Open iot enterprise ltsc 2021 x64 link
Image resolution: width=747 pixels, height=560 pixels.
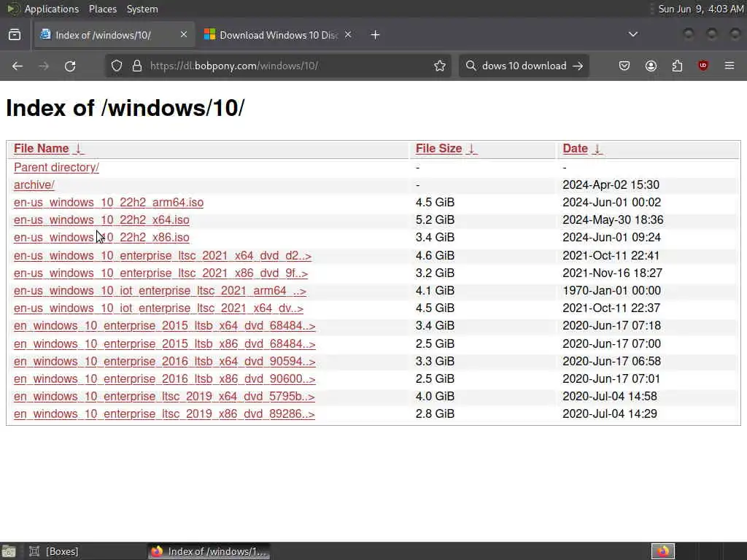click(x=158, y=308)
